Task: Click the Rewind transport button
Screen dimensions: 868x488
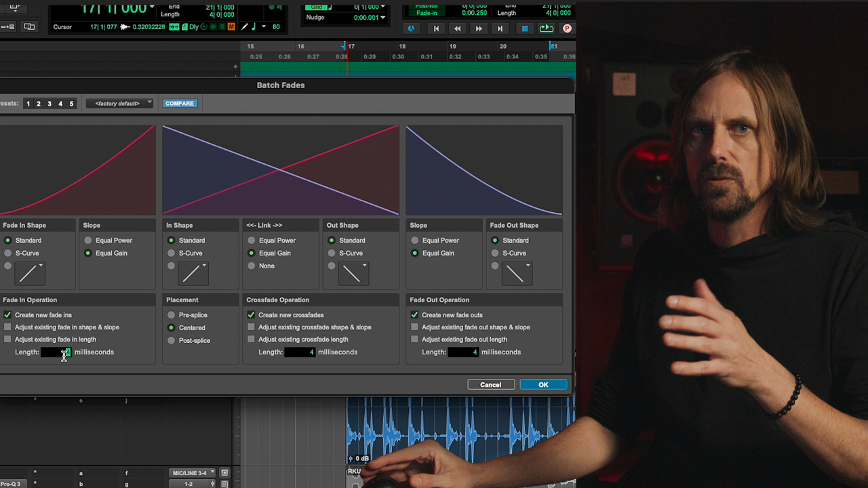Action: coord(457,28)
